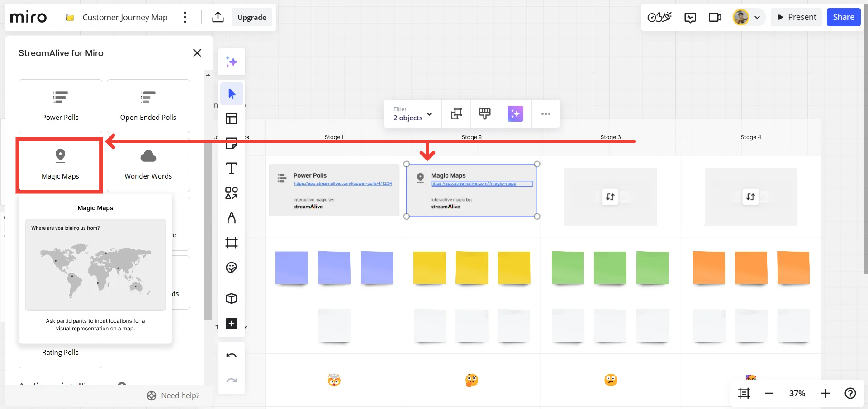Screen dimensions: 868x409
Task: Expand the Filter 2 objects dropdown
Action: (x=413, y=114)
